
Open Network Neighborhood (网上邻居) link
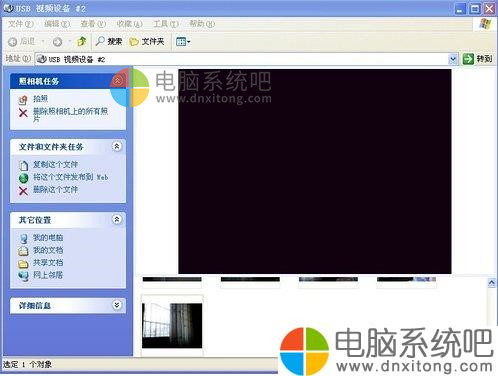[x=48, y=275]
